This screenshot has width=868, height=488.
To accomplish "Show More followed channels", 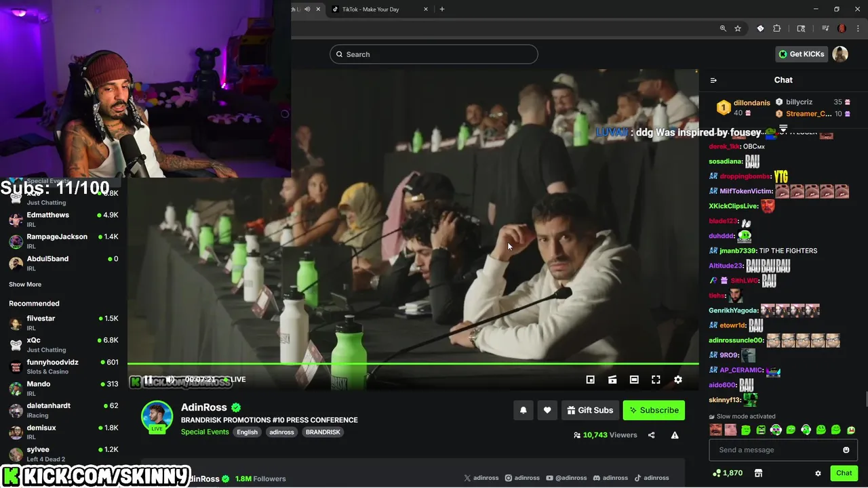I will click(x=25, y=285).
